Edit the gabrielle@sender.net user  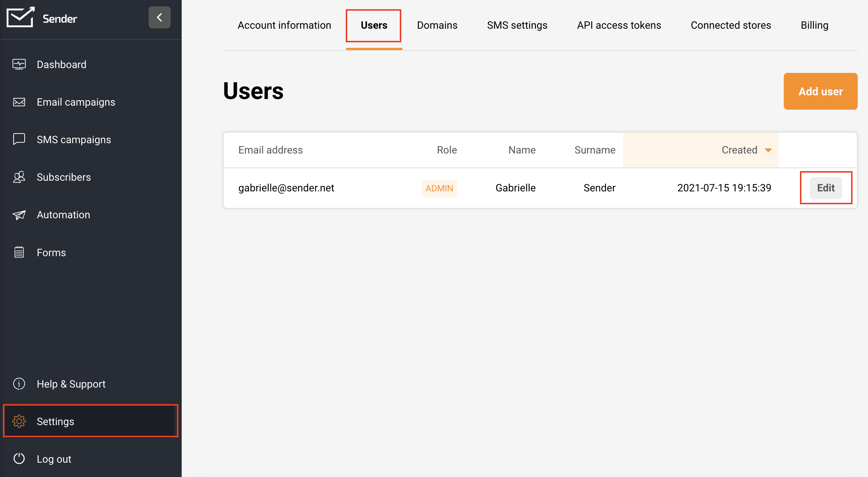coord(826,188)
